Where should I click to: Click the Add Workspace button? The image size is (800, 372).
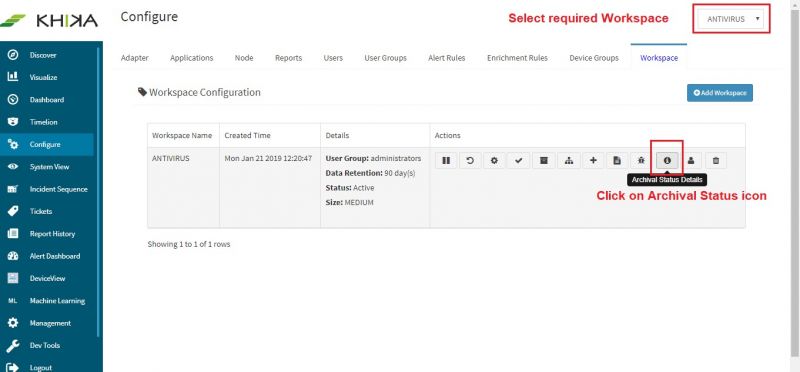(x=720, y=93)
